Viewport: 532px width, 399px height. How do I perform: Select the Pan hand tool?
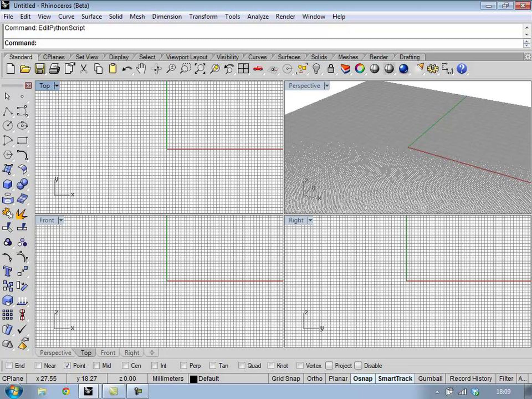[x=141, y=69]
